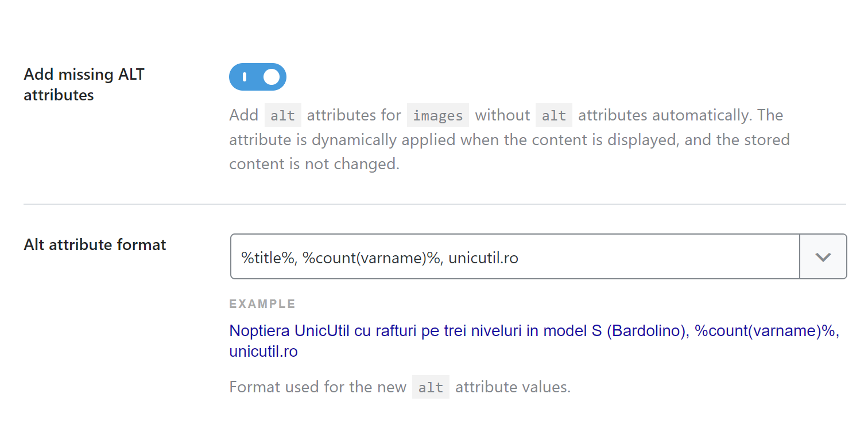Toggle the Add missing ALT attributes switch

pos(257,77)
